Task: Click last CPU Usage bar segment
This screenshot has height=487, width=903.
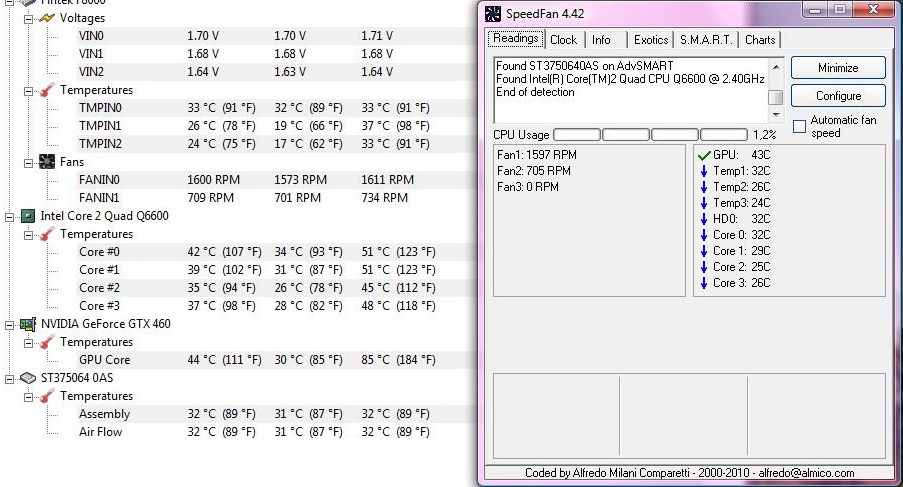Action: (724, 135)
